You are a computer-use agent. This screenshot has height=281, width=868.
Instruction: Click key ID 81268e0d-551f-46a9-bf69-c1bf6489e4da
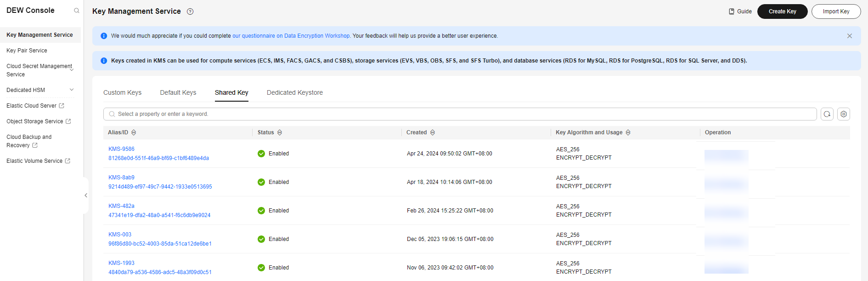(158, 158)
